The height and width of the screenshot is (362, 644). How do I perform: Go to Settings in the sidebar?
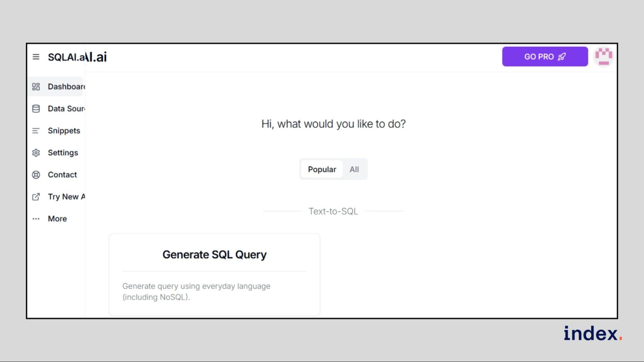click(63, 153)
